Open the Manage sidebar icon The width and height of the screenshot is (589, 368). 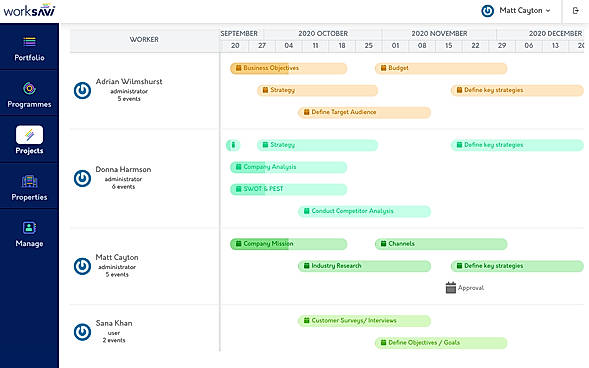coord(29,228)
